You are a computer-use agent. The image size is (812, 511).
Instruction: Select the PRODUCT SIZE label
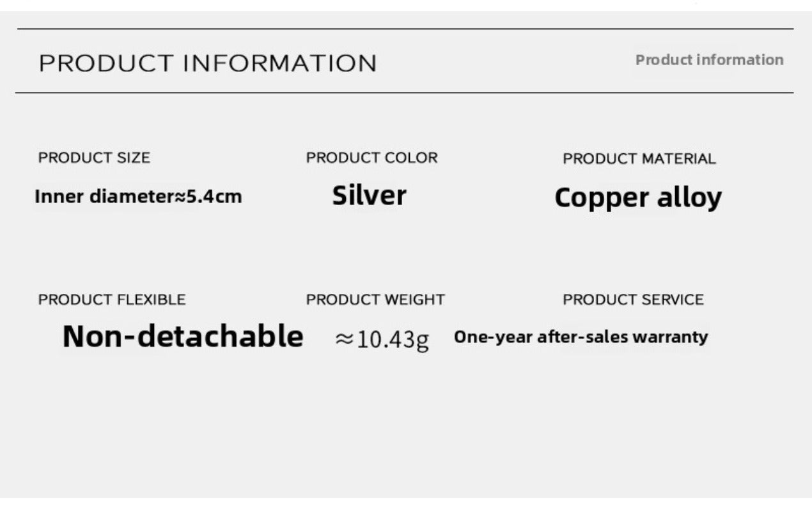click(94, 158)
